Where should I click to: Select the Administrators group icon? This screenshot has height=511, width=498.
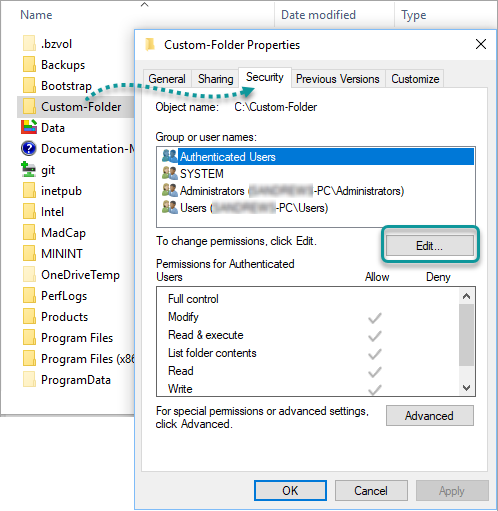(x=170, y=190)
